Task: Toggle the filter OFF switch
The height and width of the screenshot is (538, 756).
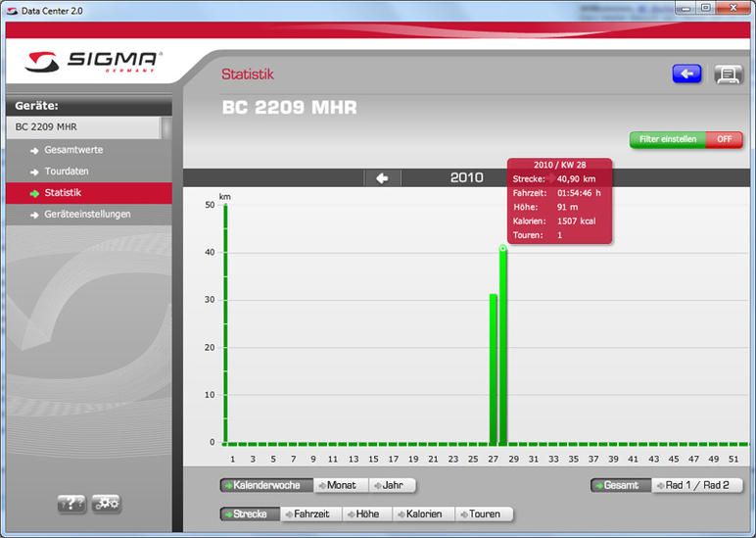Action: 725,139
